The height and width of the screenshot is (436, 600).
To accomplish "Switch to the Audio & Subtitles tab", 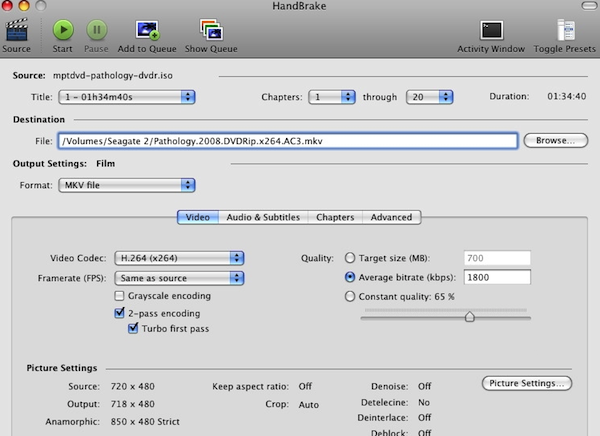I will [x=263, y=217].
